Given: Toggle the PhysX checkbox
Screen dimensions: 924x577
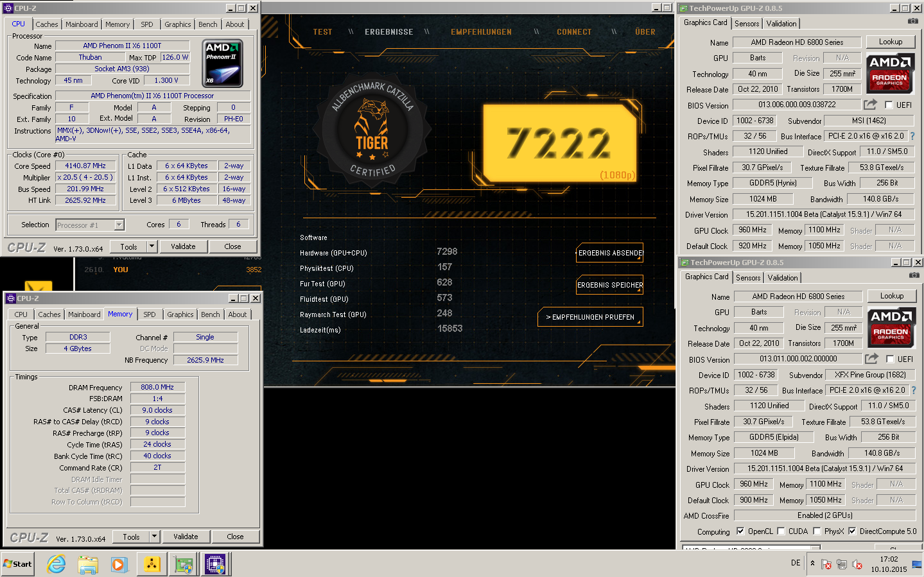Looking at the screenshot, I should coord(817,531).
